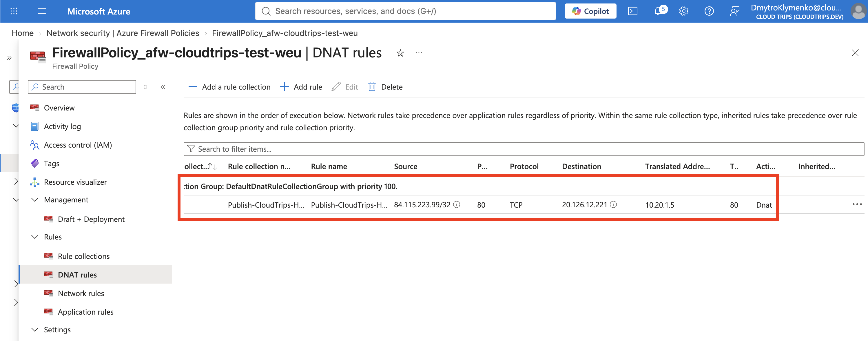Sort by Rule name column header
Viewport: 868px width, 341px height.
tap(329, 167)
